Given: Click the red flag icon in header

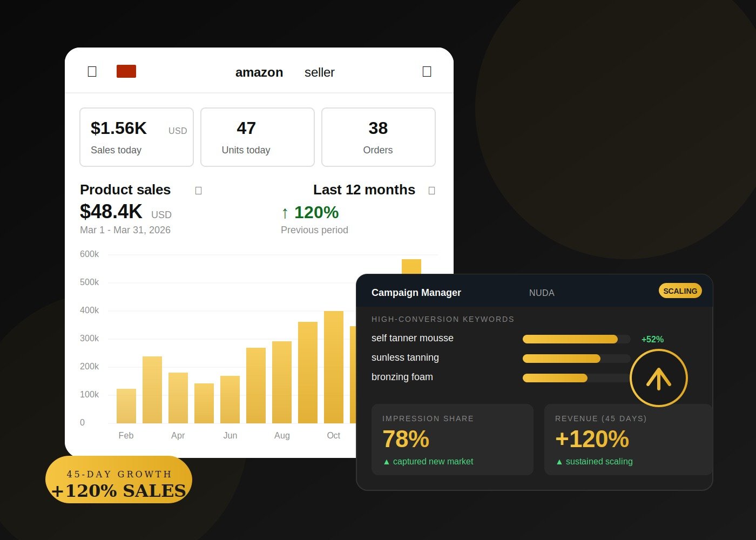Looking at the screenshot, I should 126,71.
